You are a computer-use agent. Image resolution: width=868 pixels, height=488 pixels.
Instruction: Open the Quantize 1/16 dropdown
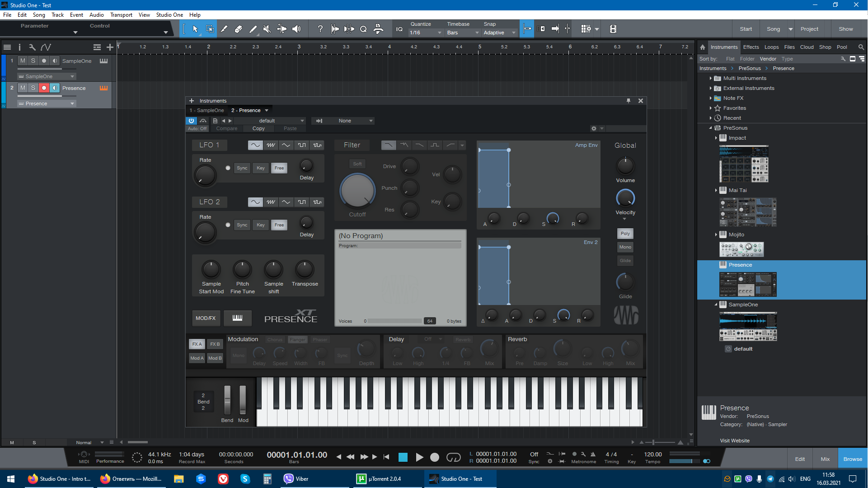click(425, 33)
